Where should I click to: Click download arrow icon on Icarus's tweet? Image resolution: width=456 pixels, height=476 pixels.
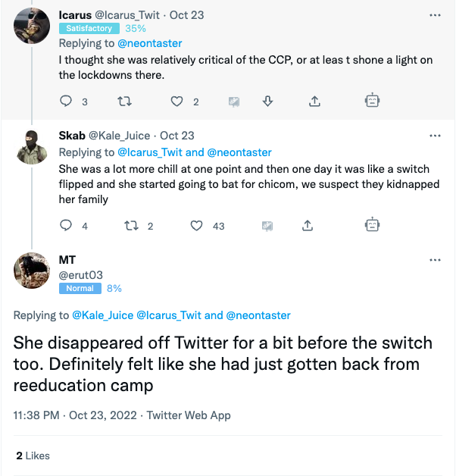(x=267, y=101)
